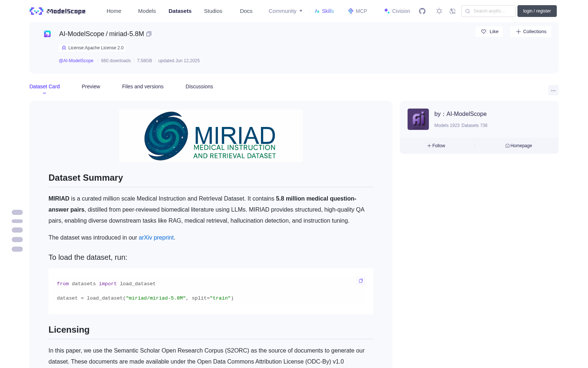The image size is (588, 368).
Task: Follow the AI-ModelScope organization
Action: click(x=436, y=146)
